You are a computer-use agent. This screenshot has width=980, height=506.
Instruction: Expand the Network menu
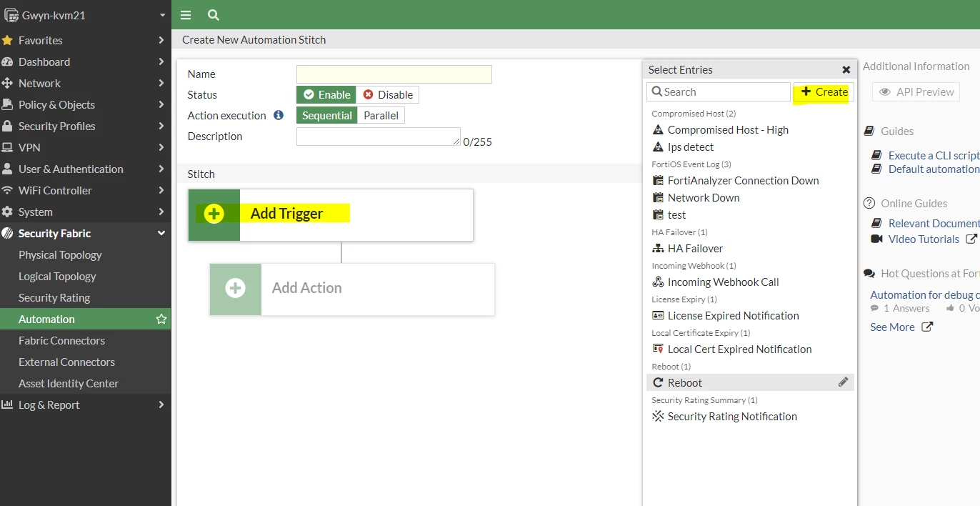86,84
